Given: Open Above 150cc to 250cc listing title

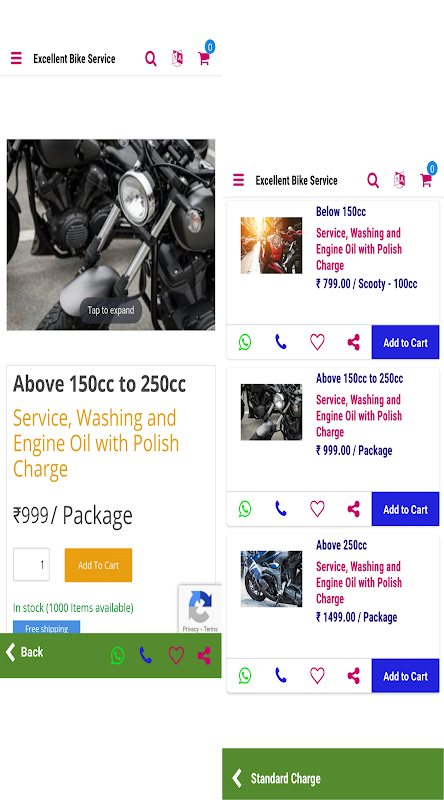Looking at the screenshot, I should [x=359, y=379].
